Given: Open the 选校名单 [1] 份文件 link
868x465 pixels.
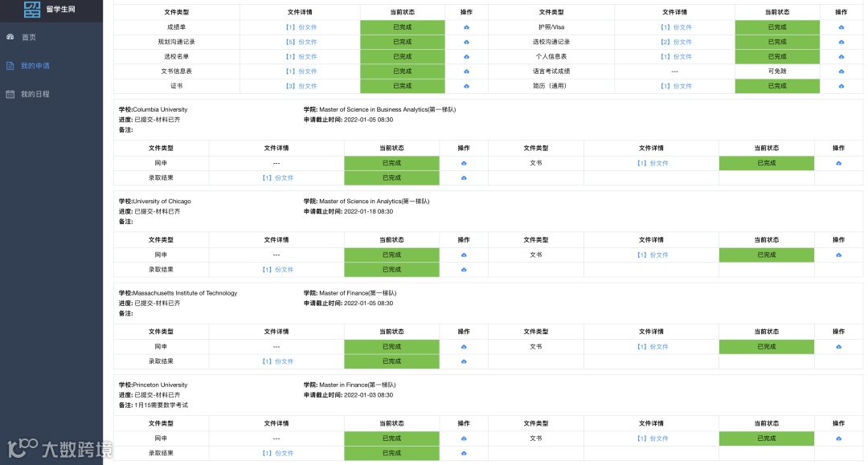Looking at the screenshot, I should point(301,56).
